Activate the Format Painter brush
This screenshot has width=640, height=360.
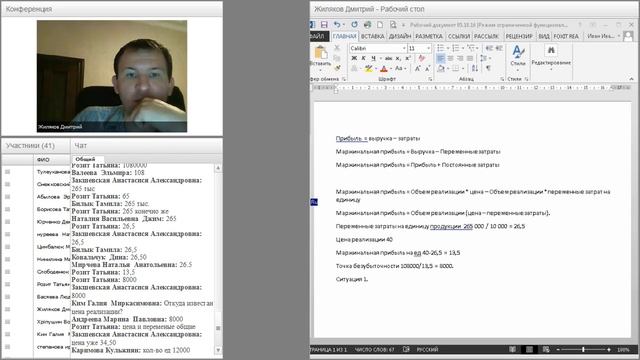pyautogui.click(x=337, y=68)
